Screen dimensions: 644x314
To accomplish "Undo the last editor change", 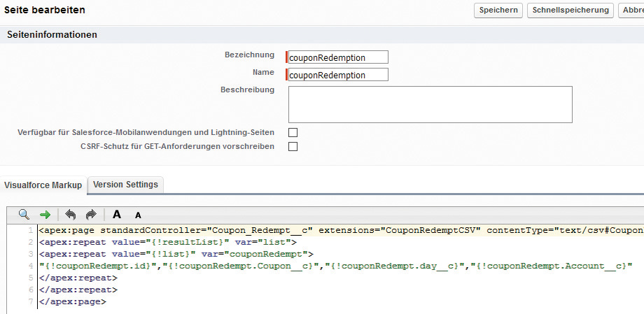I will coord(70,215).
